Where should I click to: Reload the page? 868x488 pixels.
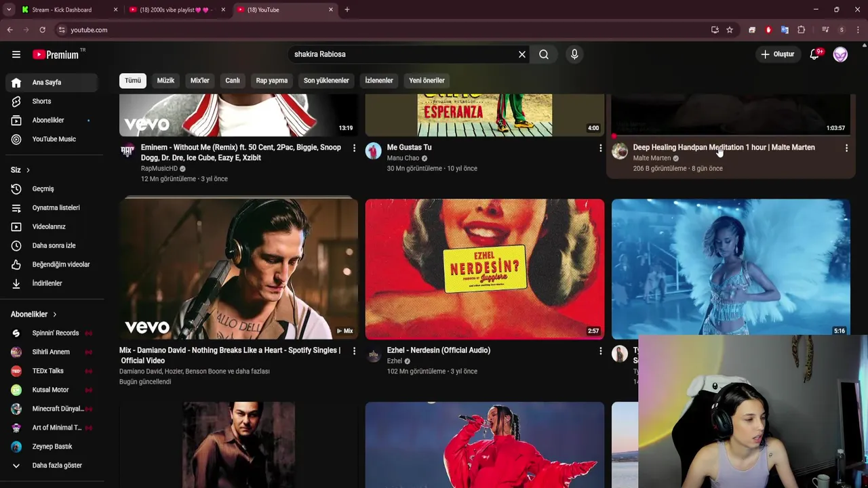pyautogui.click(x=42, y=30)
